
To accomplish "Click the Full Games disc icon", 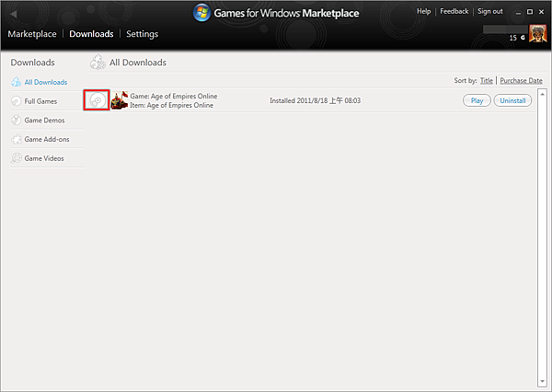I will coord(17,101).
